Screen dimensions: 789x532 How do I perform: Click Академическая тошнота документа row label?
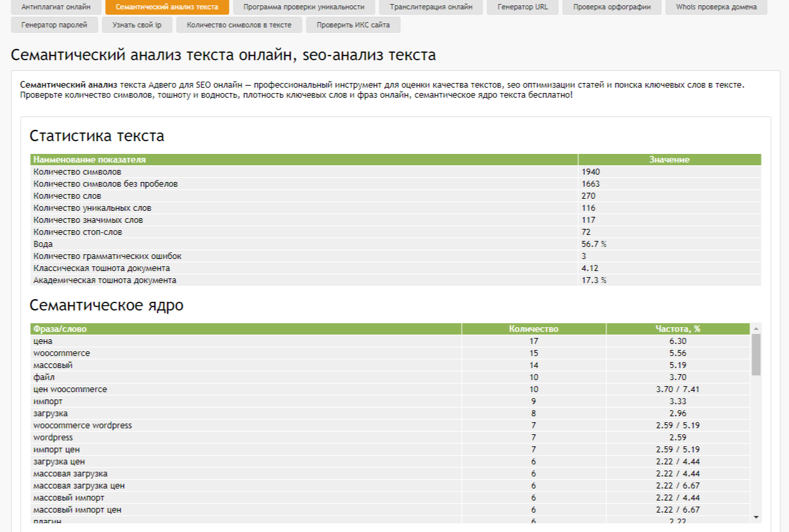pos(104,280)
